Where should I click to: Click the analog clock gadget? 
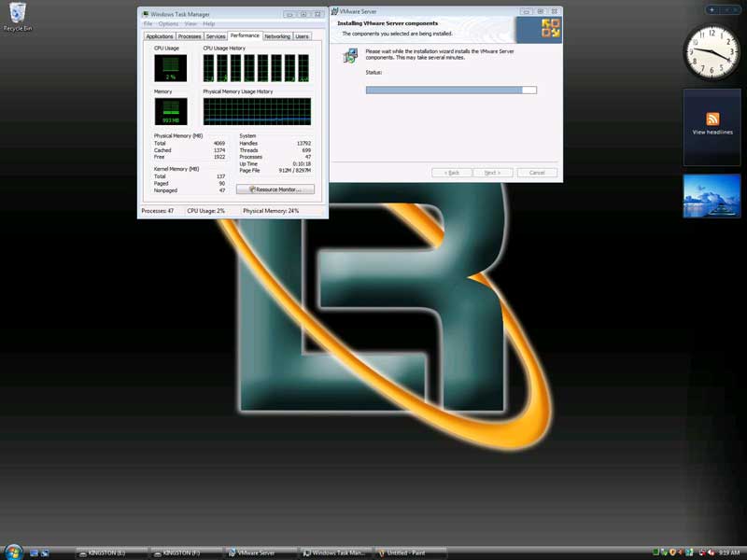click(712, 52)
